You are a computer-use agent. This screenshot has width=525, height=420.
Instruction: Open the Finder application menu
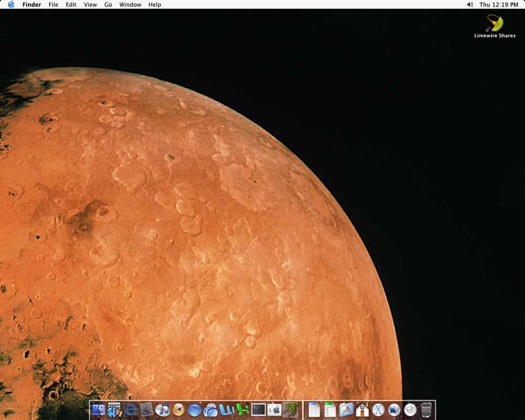[x=32, y=5]
